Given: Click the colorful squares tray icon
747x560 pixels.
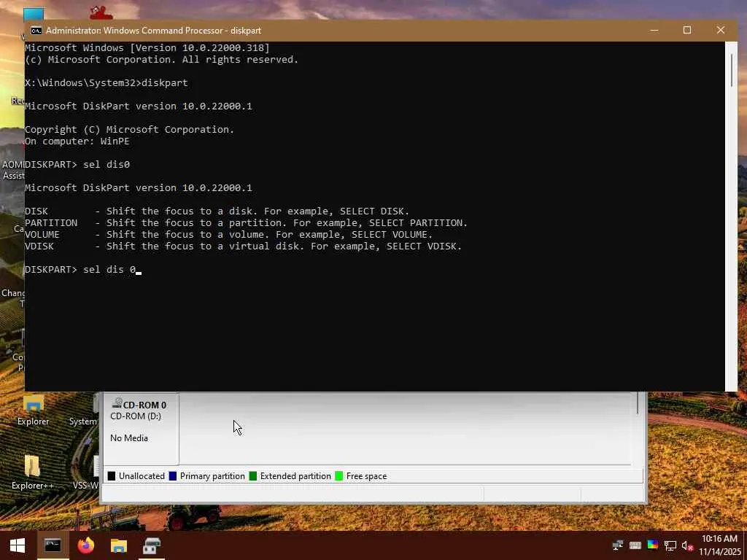Looking at the screenshot, I should (x=653, y=545).
